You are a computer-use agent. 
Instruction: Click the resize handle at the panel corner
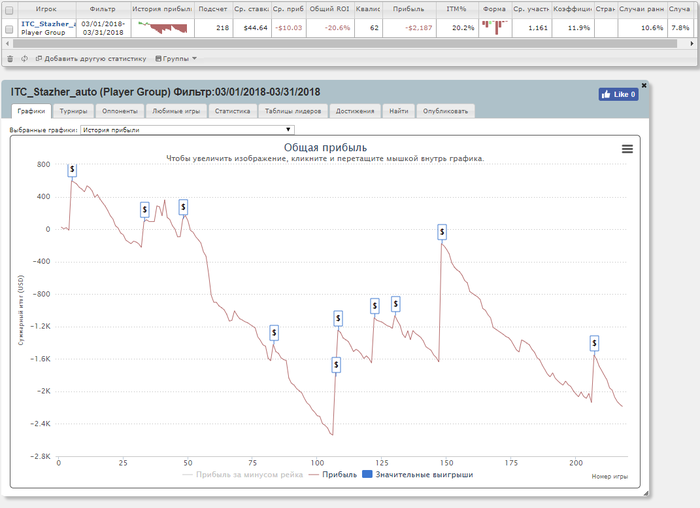[x=646, y=493]
